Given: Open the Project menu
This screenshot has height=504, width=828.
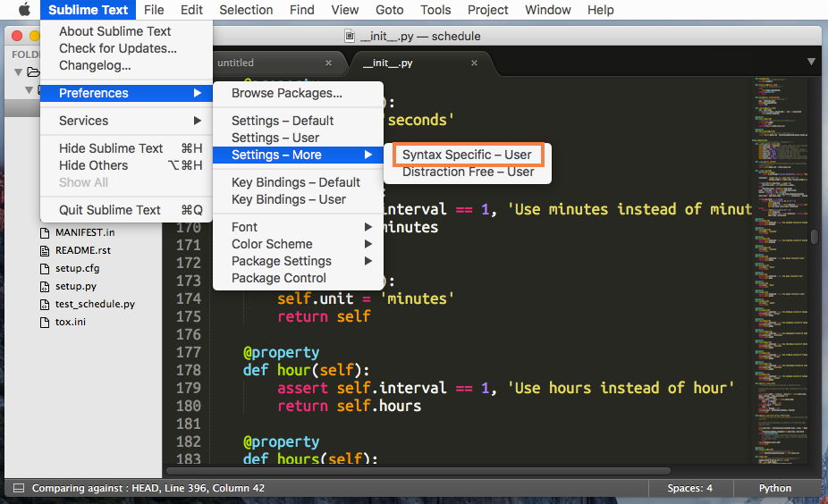Looking at the screenshot, I should tap(488, 10).
